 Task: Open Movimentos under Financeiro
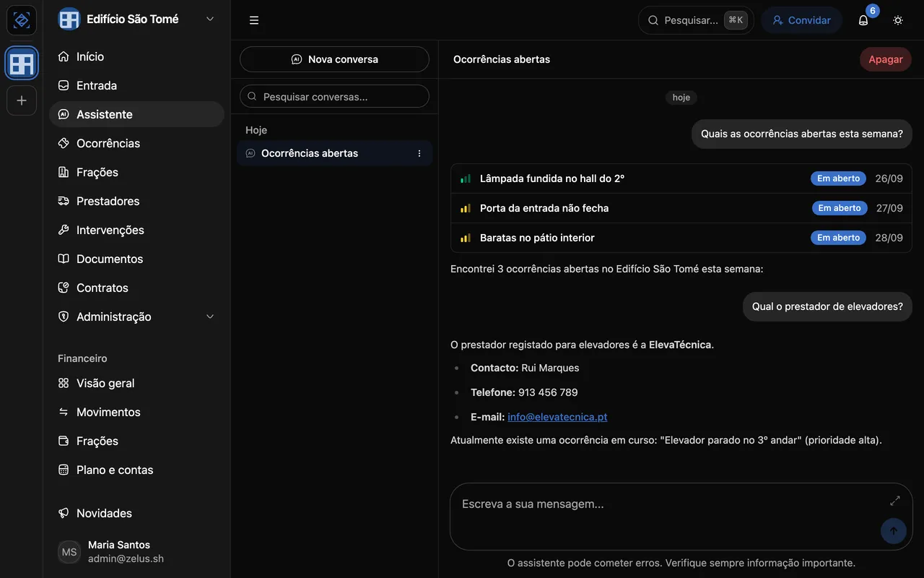pyautogui.click(x=136, y=412)
